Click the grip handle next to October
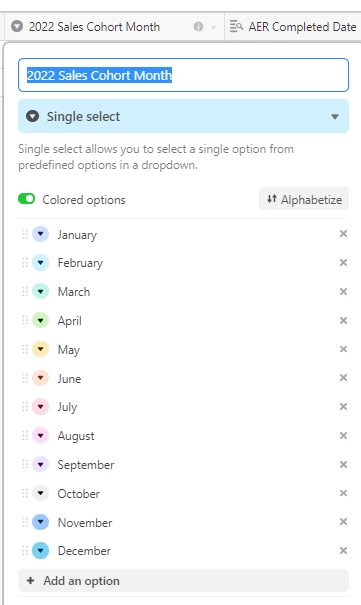The width and height of the screenshot is (361, 605). [25, 493]
